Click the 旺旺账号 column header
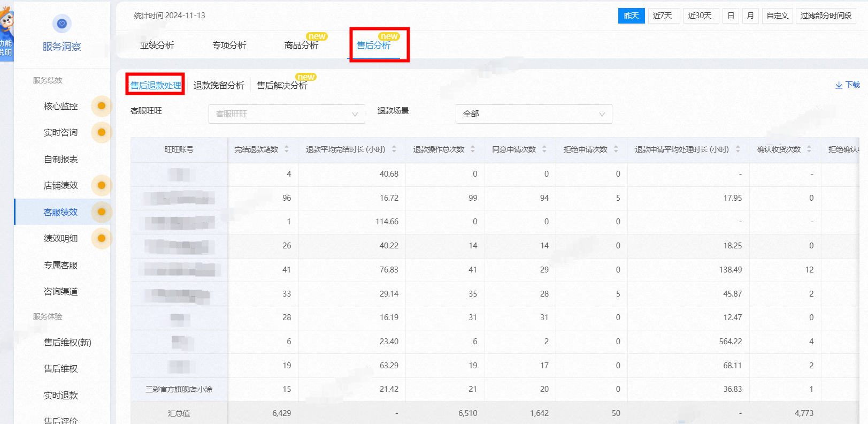 point(179,149)
